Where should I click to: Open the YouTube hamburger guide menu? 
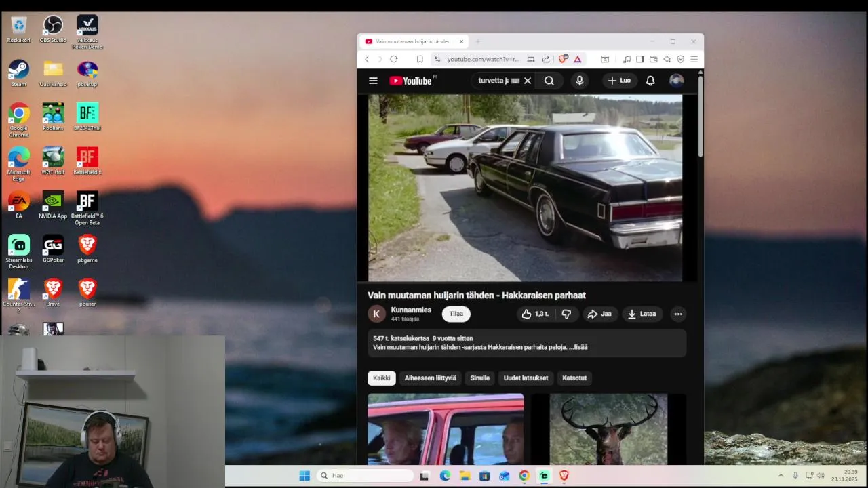point(373,81)
